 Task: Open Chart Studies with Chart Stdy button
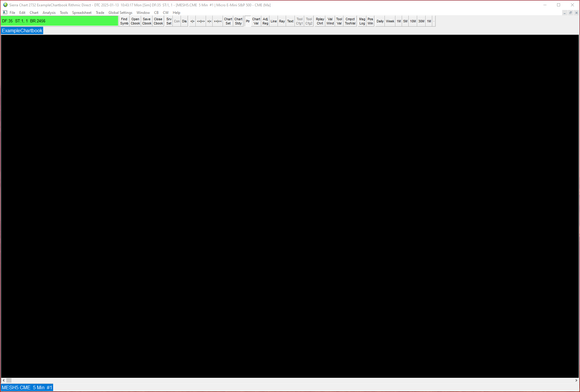[x=238, y=21]
